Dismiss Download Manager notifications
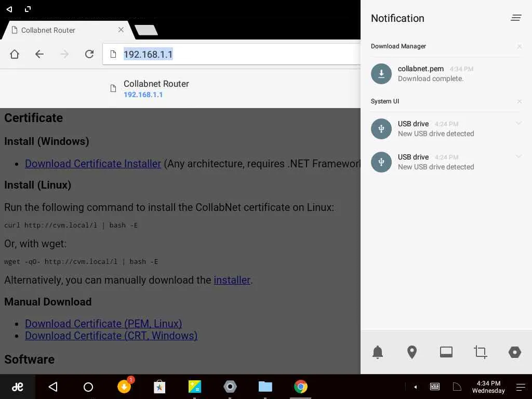 tap(519, 46)
